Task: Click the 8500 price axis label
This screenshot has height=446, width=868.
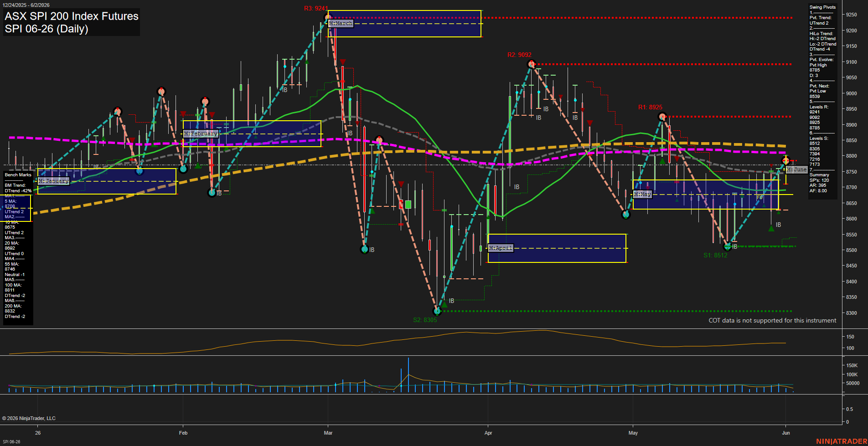Action: 851,250
